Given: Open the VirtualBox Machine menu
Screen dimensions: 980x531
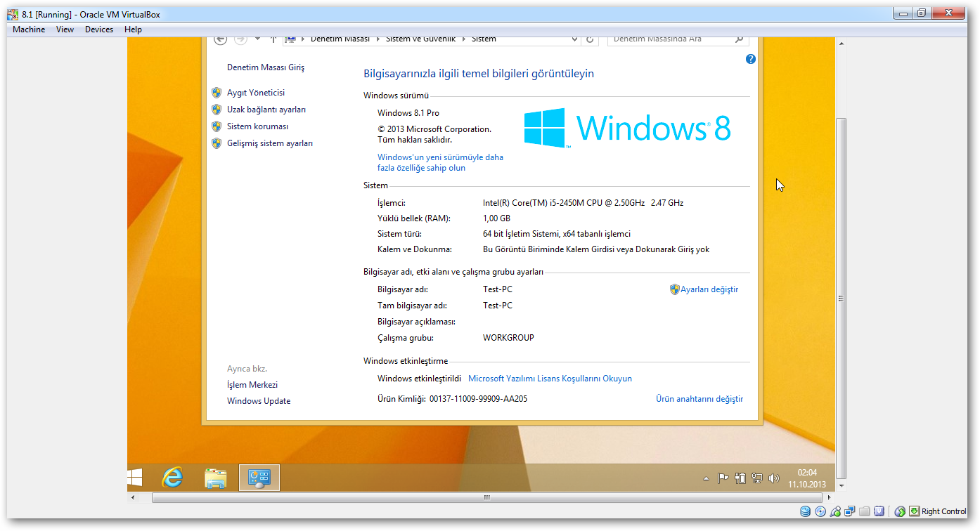Looking at the screenshot, I should (29, 29).
